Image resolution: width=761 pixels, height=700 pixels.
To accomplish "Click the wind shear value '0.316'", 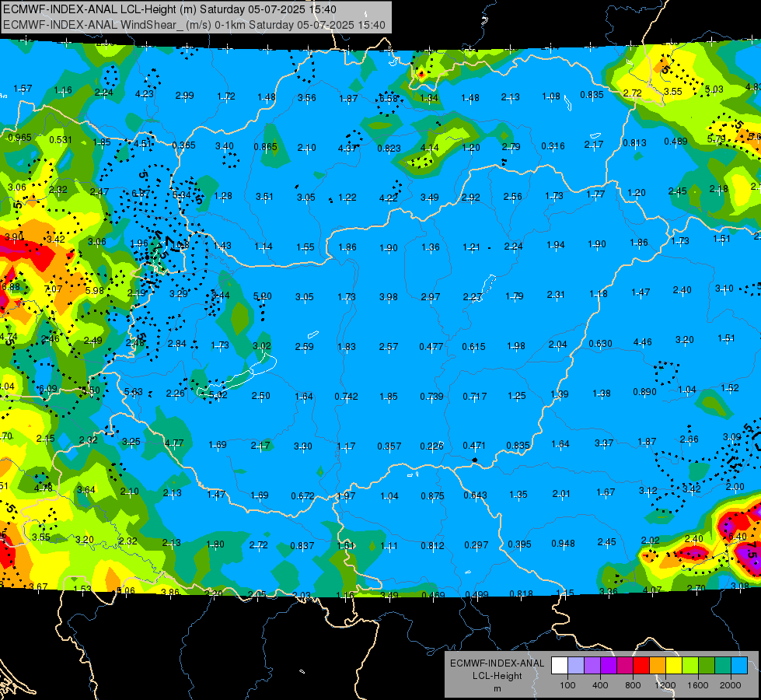I will (x=553, y=145).
